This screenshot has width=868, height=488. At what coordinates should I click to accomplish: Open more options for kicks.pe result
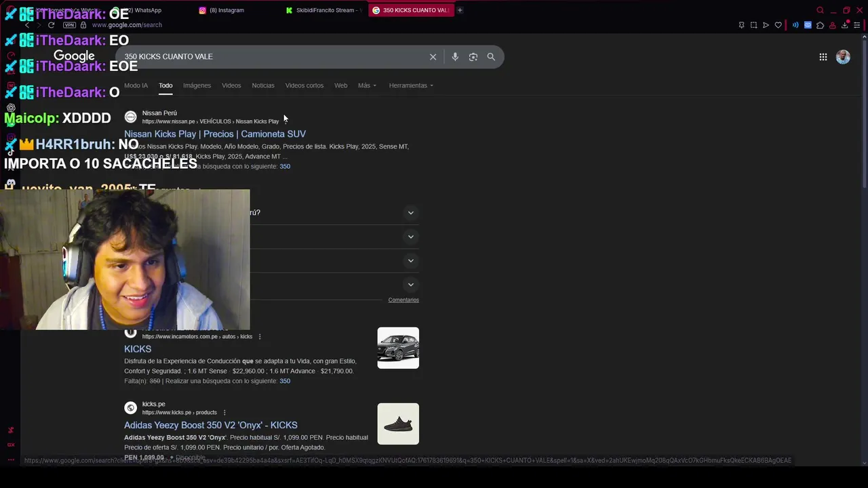click(x=224, y=413)
